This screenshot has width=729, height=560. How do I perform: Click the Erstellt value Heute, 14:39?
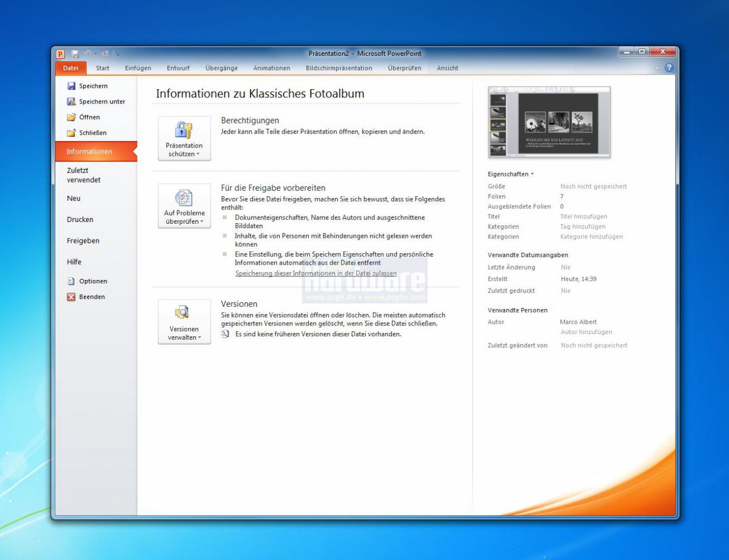[579, 279]
